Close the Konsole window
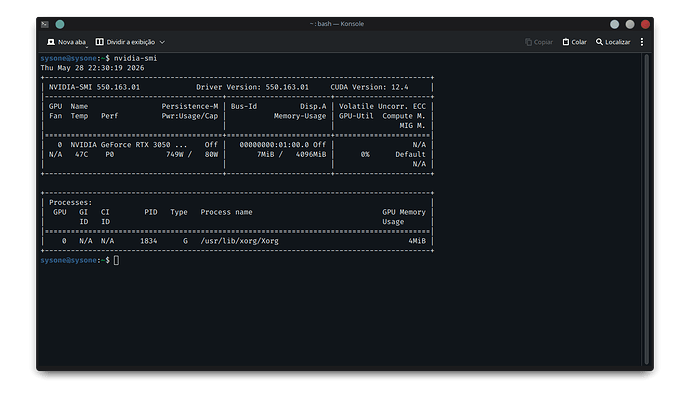690x412 pixels. pyautogui.click(x=646, y=24)
